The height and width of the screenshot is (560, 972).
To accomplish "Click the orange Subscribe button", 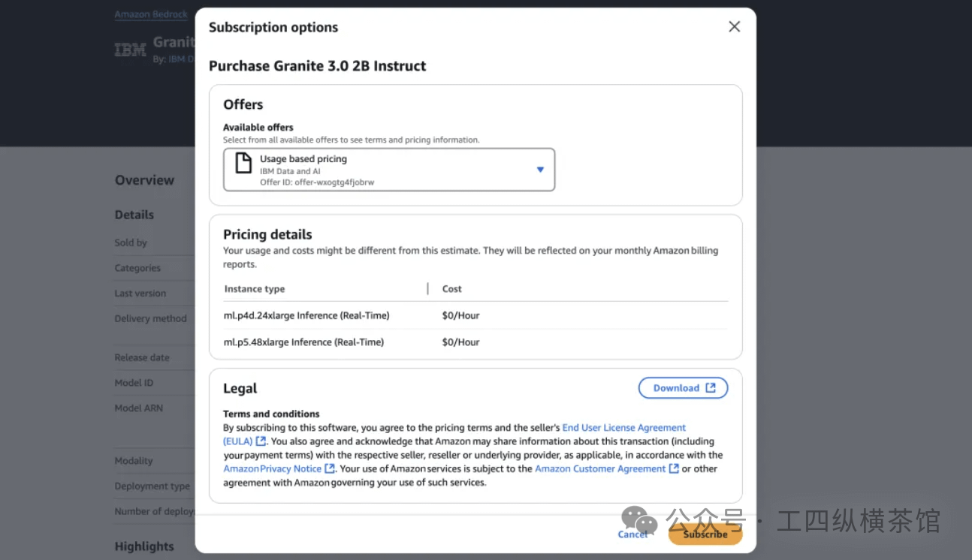I will click(x=705, y=534).
